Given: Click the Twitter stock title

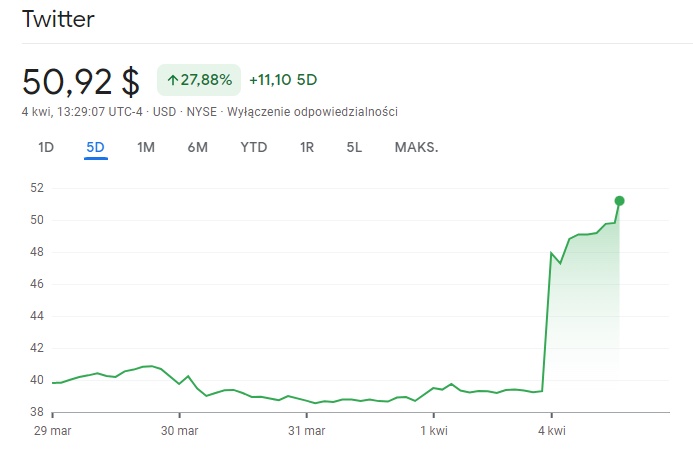Looking at the screenshot, I should pos(60,20).
